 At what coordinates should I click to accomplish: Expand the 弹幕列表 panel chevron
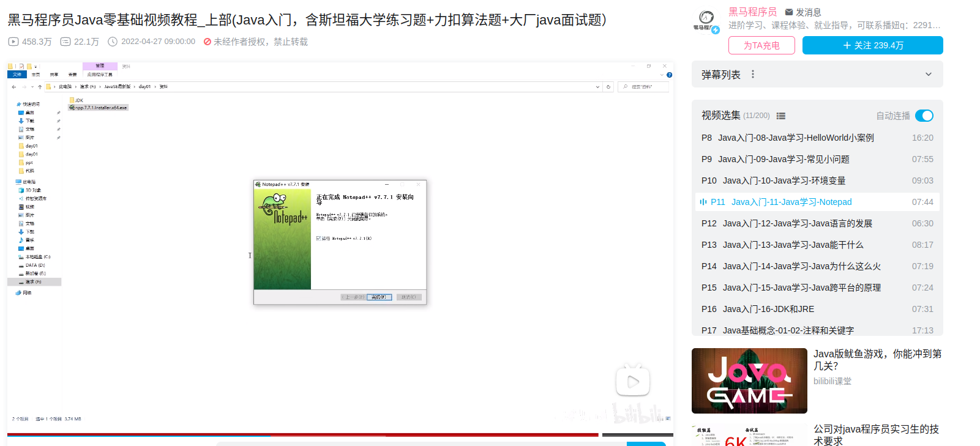[929, 74]
